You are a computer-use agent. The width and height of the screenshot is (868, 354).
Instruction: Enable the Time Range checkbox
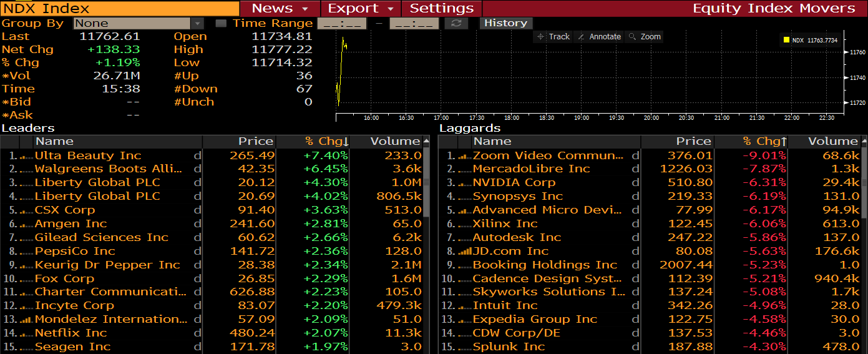pos(221,23)
